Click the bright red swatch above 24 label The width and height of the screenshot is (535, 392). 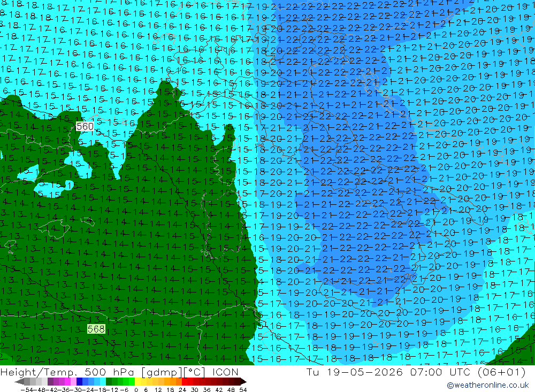pyautogui.click(x=185, y=382)
